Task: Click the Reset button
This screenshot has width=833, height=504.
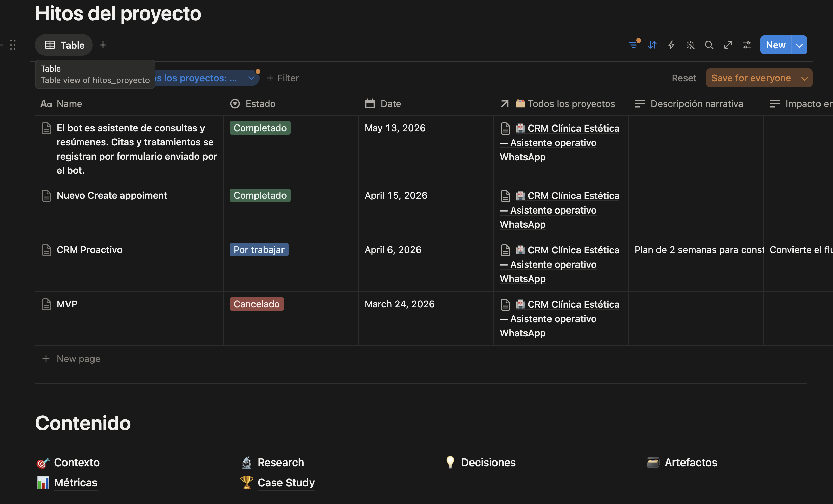Action: 684,78
